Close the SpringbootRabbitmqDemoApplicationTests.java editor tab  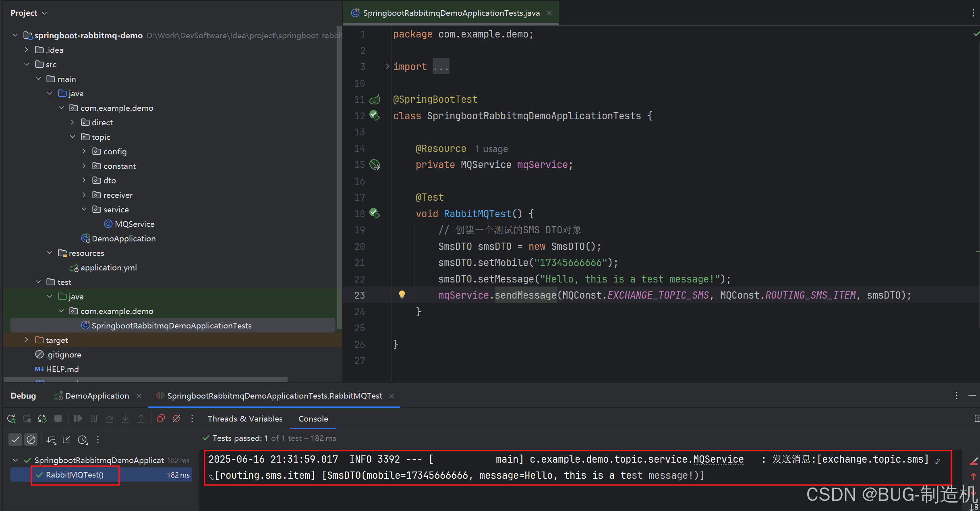[549, 13]
